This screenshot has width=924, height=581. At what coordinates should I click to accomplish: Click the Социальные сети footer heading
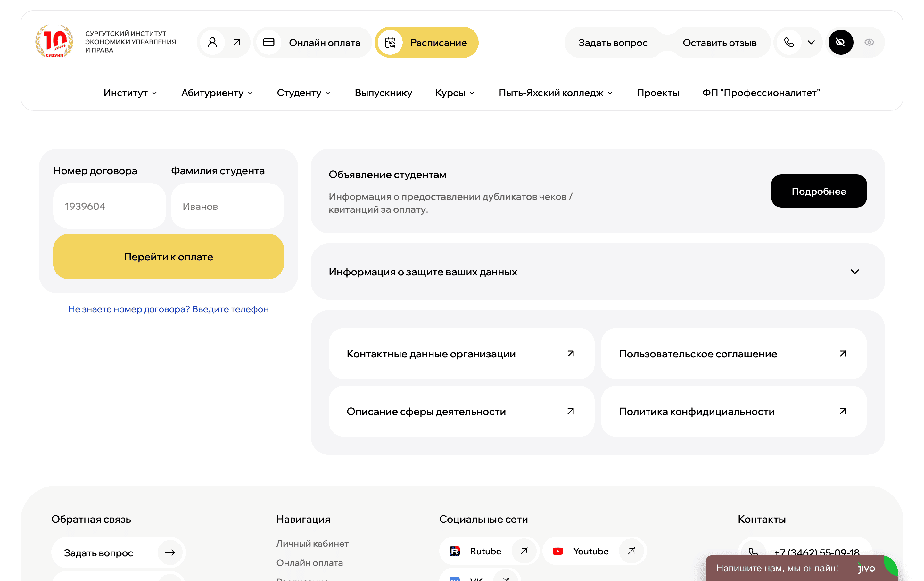point(483,519)
